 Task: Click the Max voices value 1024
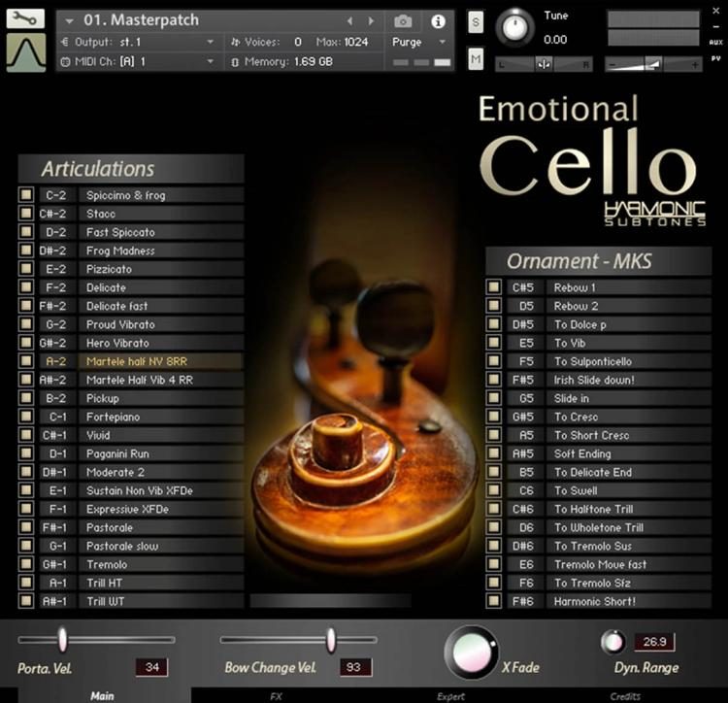(x=356, y=42)
